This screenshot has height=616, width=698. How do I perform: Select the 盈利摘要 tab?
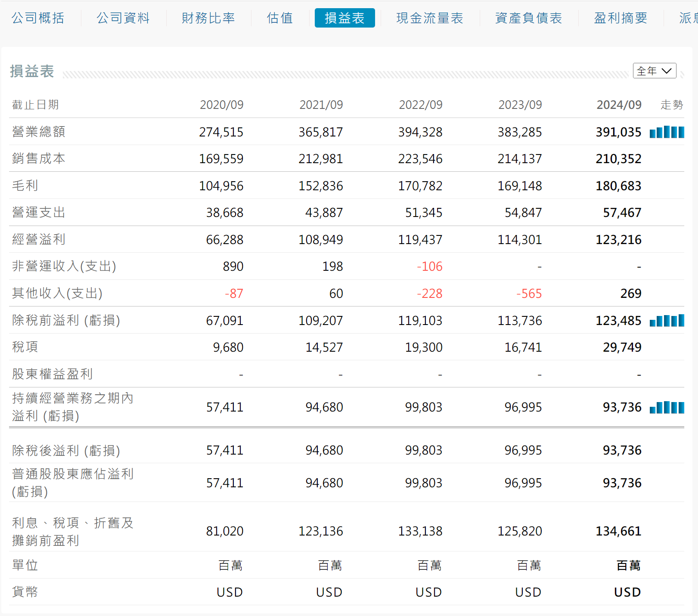coord(620,18)
